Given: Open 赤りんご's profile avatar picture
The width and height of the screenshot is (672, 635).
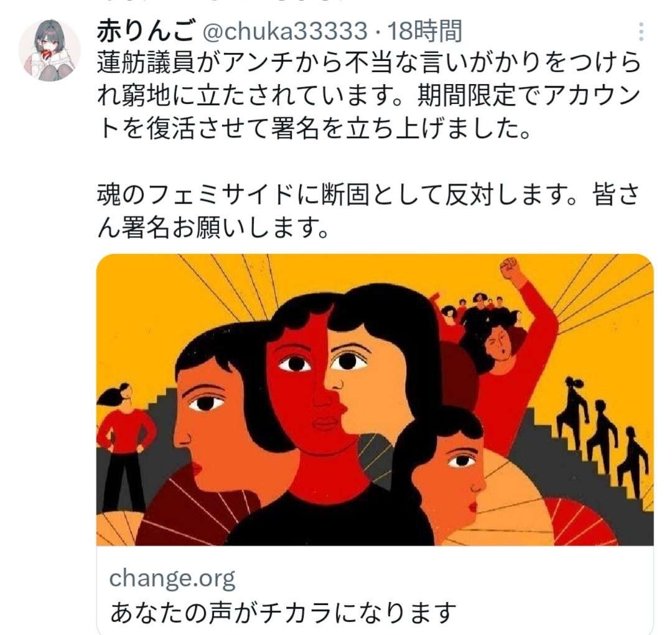Looking at the screenshot, I should coord(49,50).
